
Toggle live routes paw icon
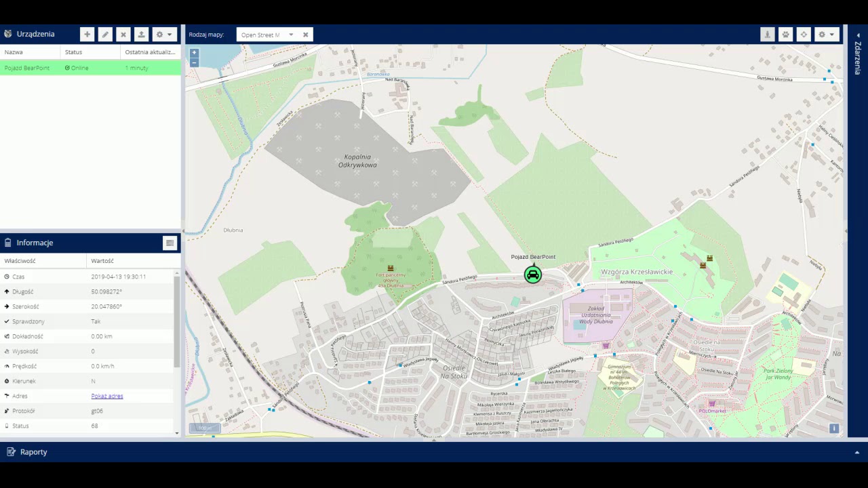click(x=786, y=35)
